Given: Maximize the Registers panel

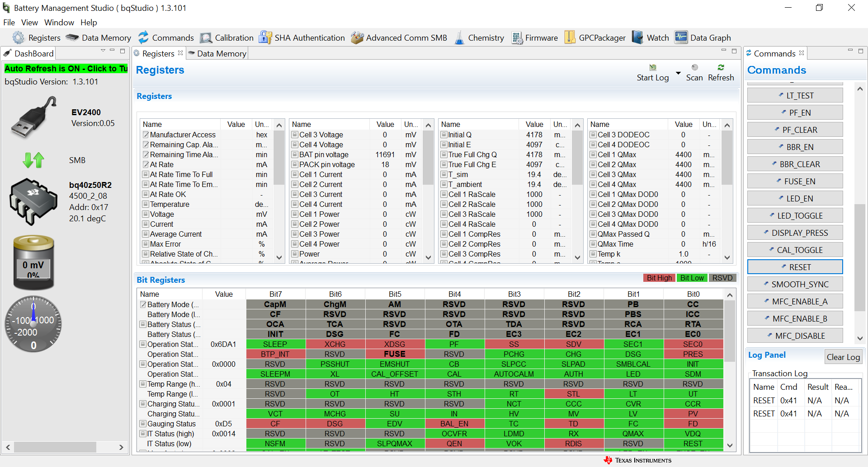Looking at the screenshot, I should pyautogui.click(x=734, y=51).
